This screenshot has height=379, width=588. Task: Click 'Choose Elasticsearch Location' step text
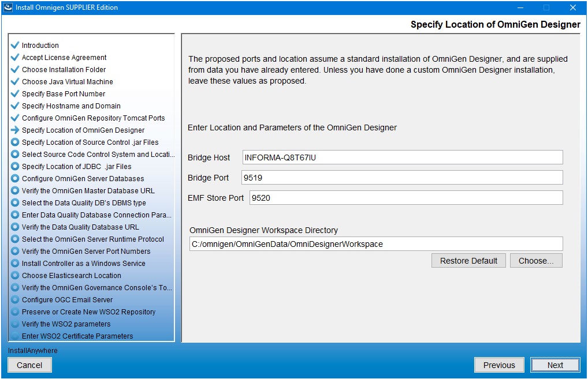(72, 275)
